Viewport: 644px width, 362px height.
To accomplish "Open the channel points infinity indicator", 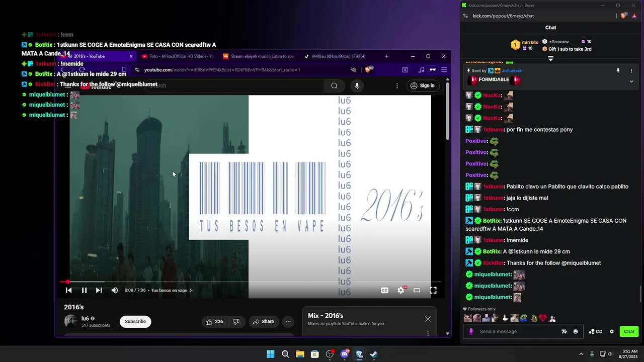I will [x=595, y=331].
